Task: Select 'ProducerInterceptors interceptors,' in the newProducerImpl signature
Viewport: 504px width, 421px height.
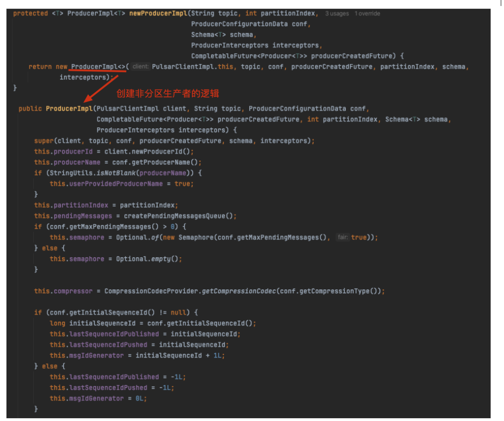Action: [x=257, y=45]
